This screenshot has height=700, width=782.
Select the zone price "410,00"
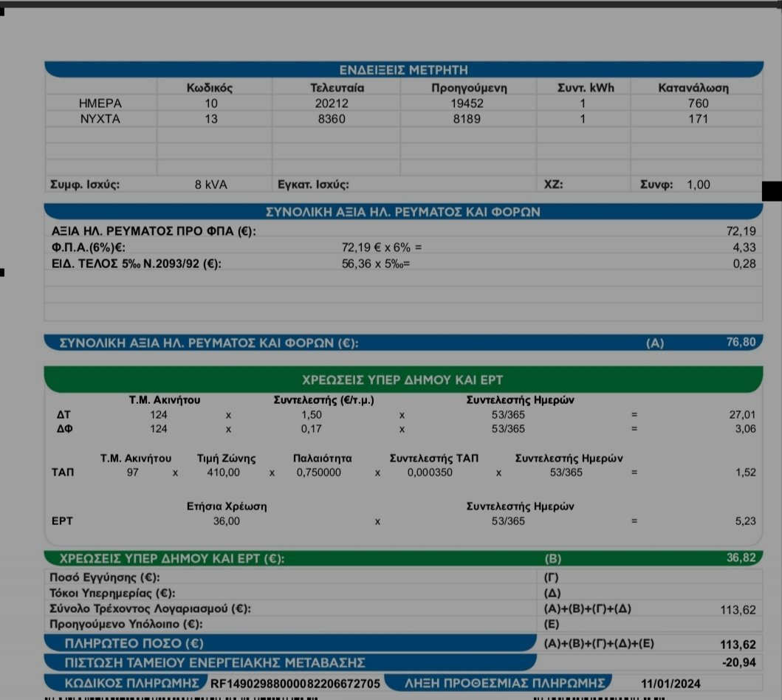coord(224,472)
